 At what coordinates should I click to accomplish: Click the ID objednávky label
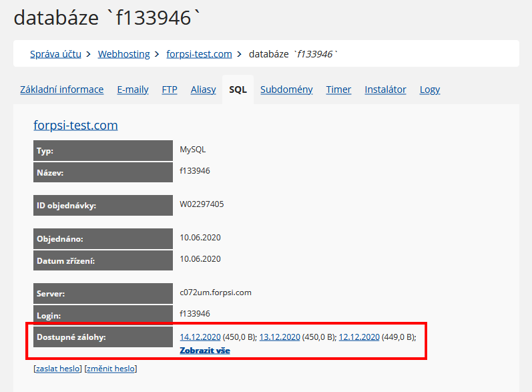pyautogui.click(x=103, y=205)
